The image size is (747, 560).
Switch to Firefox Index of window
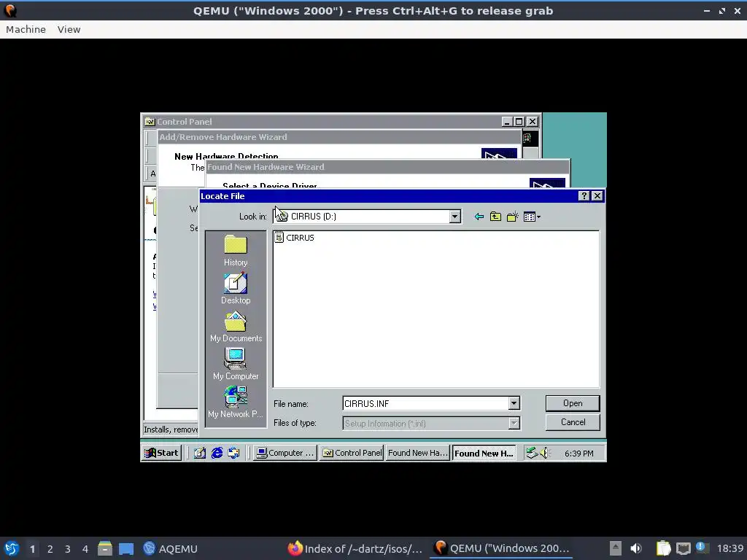(355, 548)
